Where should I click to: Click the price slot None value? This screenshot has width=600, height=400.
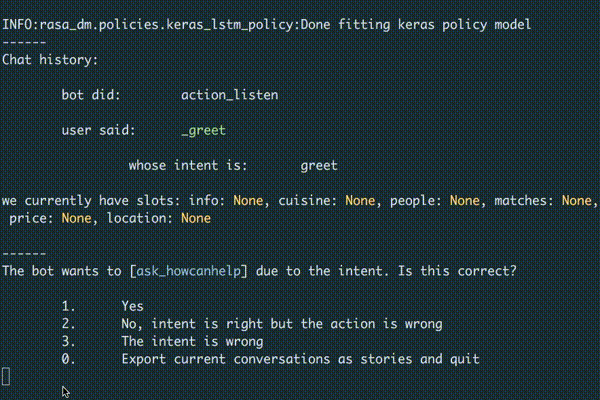(x=77, y=218)
